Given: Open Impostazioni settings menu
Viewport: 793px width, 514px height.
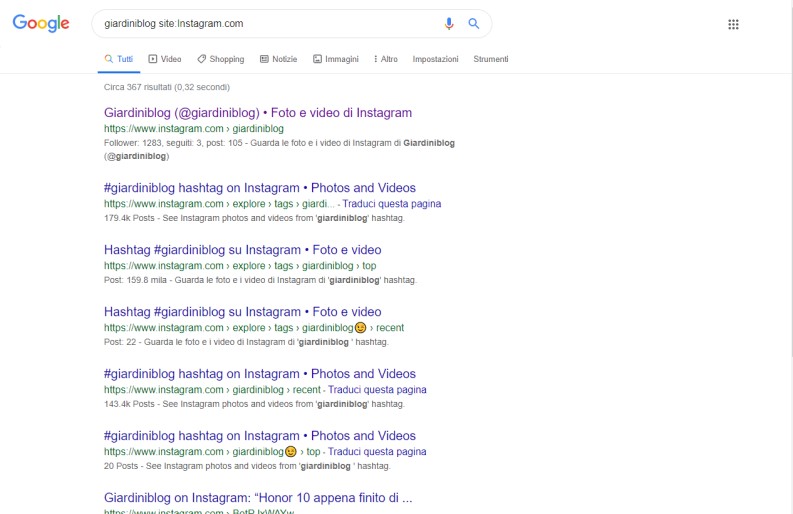Looking at the screenshot, I should tap(435, 59).
